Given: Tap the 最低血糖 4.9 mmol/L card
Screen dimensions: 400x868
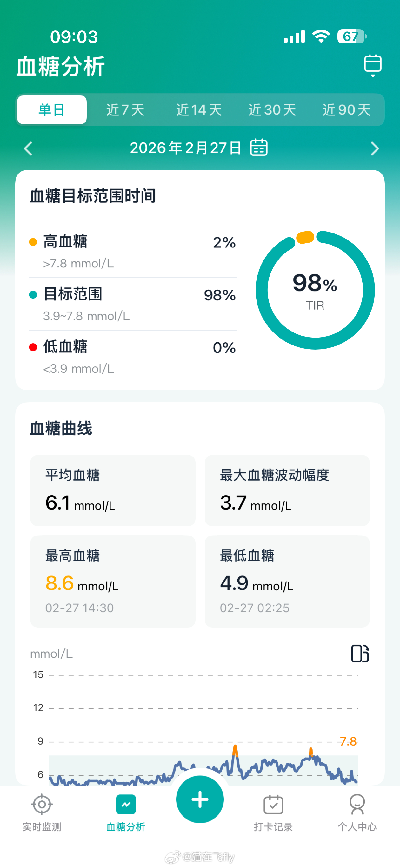Looking at the screenshot, I should (x=287, y=581).
